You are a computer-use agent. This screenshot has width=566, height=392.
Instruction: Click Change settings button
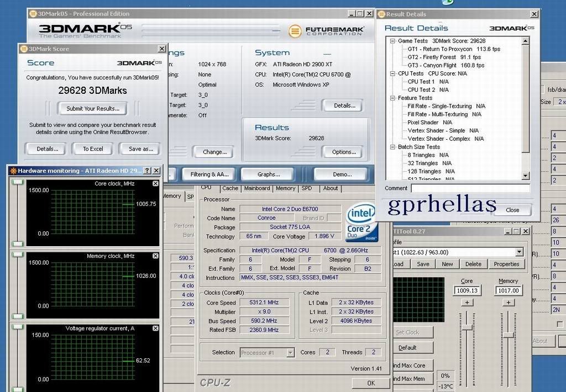click(x=214, y=152)
